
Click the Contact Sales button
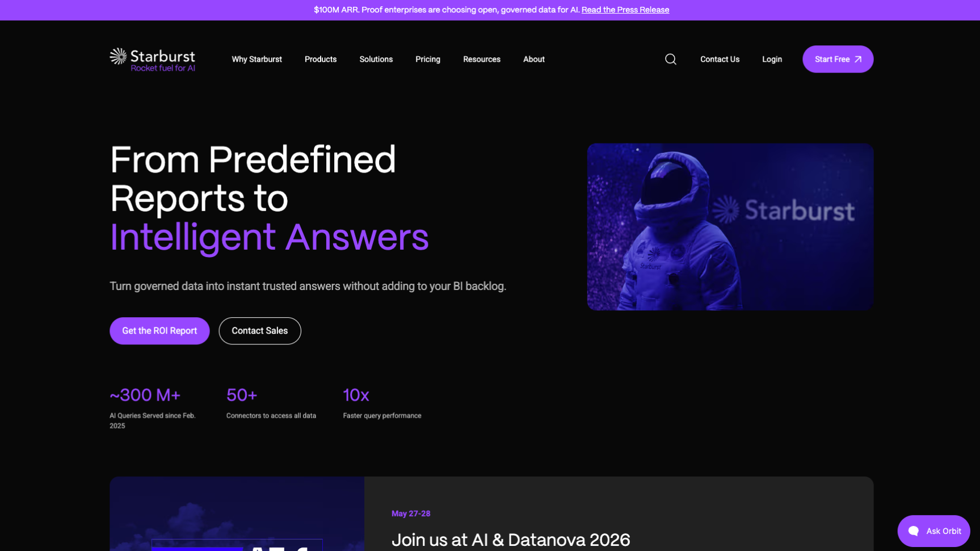coord(260,331)
